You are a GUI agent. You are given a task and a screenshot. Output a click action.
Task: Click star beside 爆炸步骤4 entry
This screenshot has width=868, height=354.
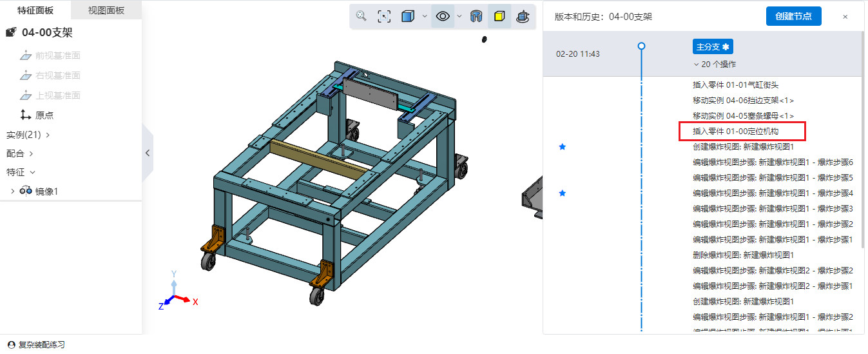(562, 193)
